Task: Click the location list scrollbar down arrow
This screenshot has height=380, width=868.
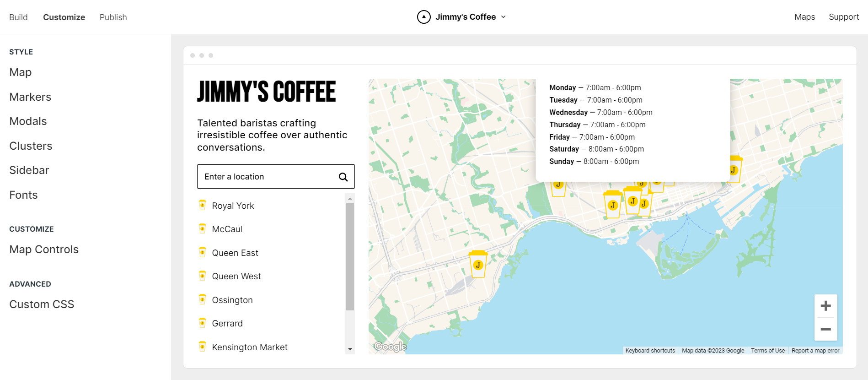Action: 350,349
